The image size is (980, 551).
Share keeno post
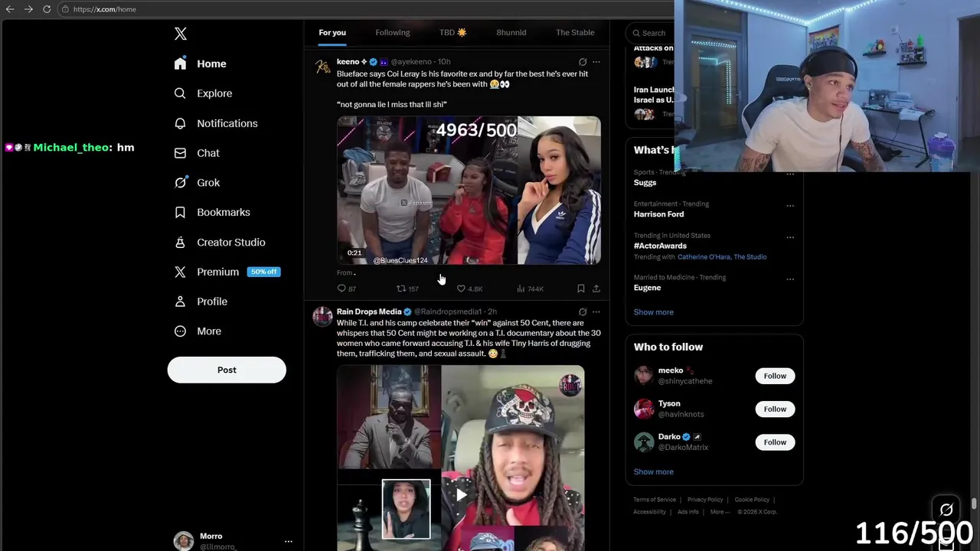pyautogui.click(x=596, y=289)
